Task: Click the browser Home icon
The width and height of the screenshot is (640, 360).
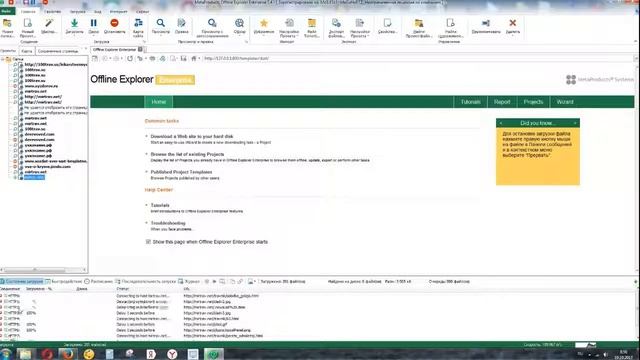Action: (x=194, y=58)
